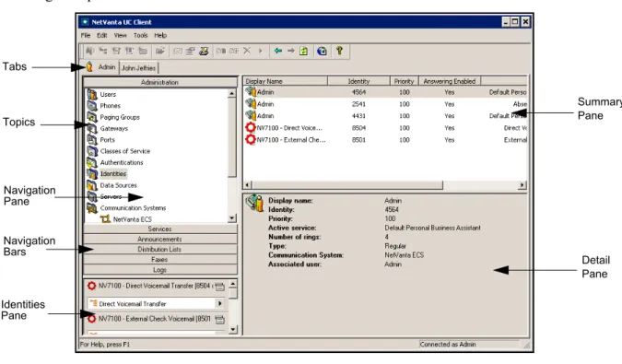Click the delete X toolbar icon

click(x=247, y=51)
